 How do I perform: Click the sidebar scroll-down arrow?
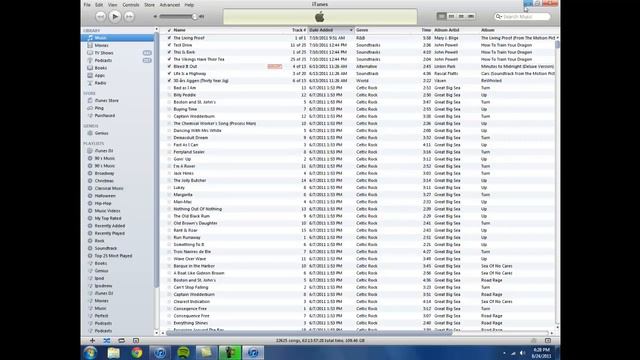pyautogui.click(x=156, y=333)
